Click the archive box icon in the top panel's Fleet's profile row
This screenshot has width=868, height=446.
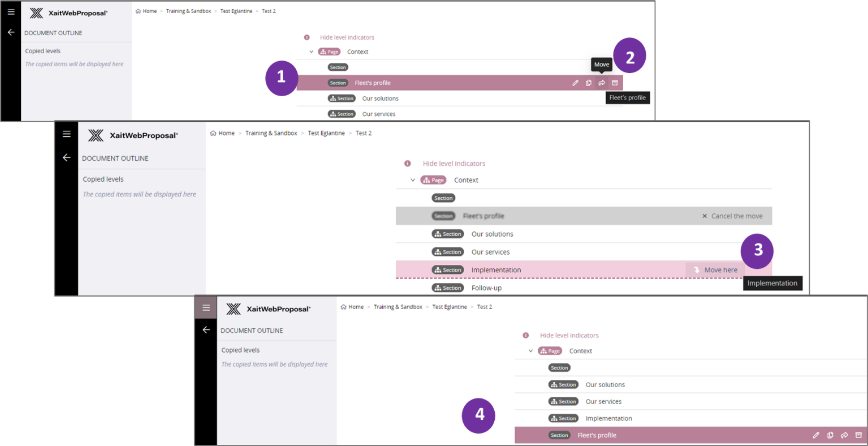coord(615,83)
